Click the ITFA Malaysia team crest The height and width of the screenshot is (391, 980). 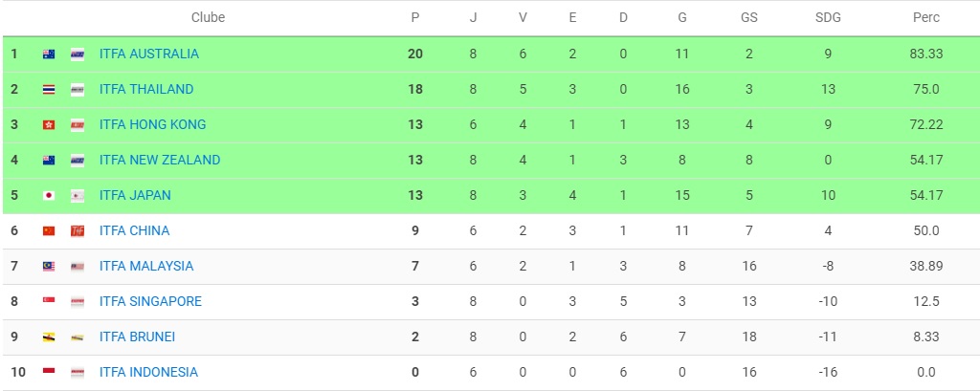point(78,267)
